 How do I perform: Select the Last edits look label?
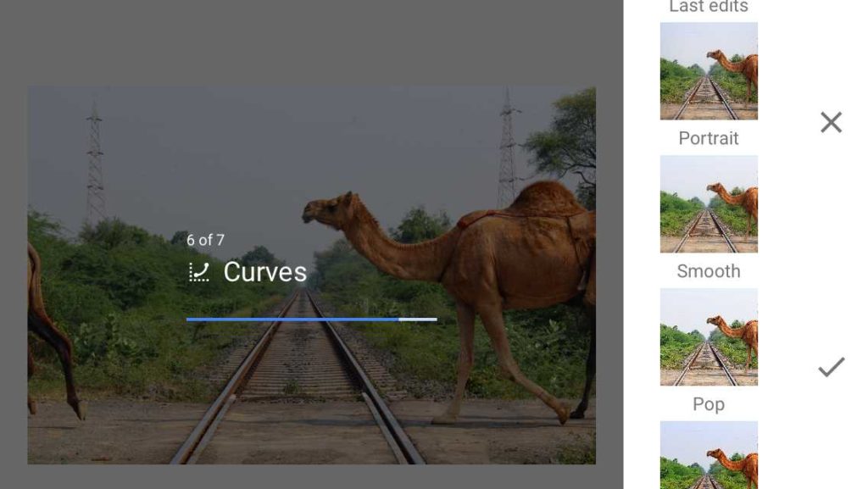(709, 7)
